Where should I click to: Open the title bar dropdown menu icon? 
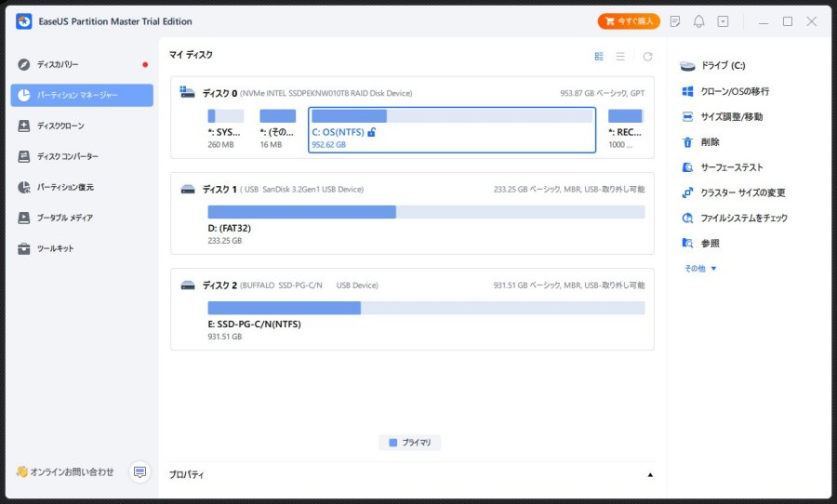click(x=723, y=21)
